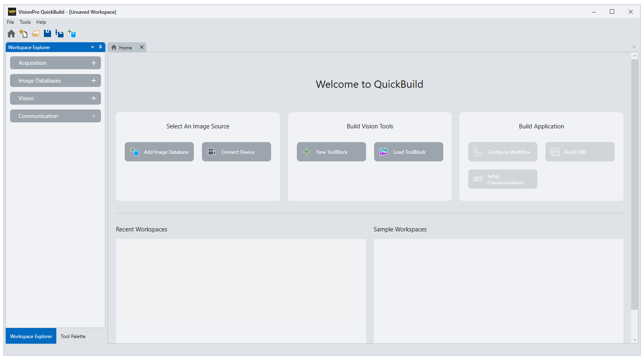
Task: Click the plus next to Vision
Action: pyautogui.click(x=94, y=98)
